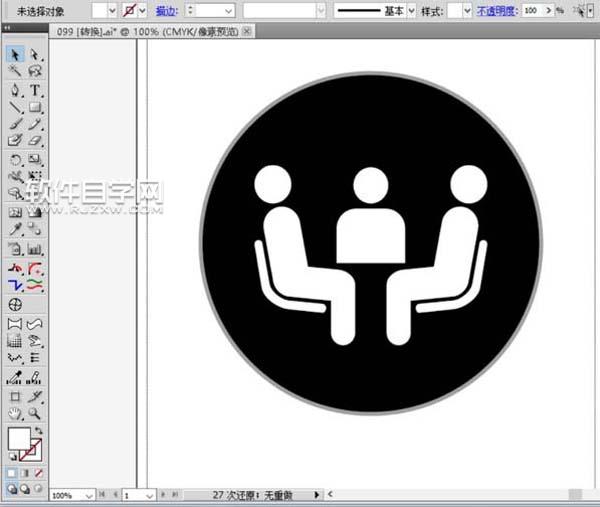Select the Gradient tool
The height and width of the screenshot is (507, 600).
pos(34,212)
